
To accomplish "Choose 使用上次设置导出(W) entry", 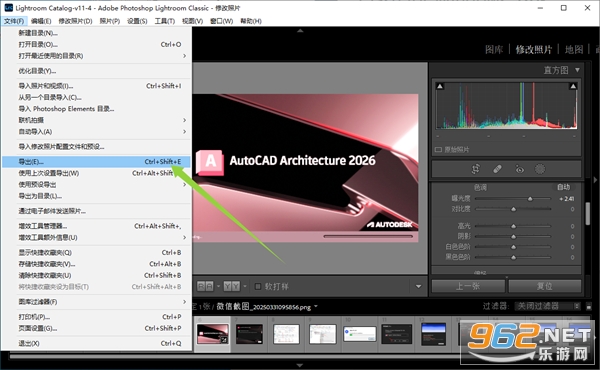I will click(x=96, y=173).
